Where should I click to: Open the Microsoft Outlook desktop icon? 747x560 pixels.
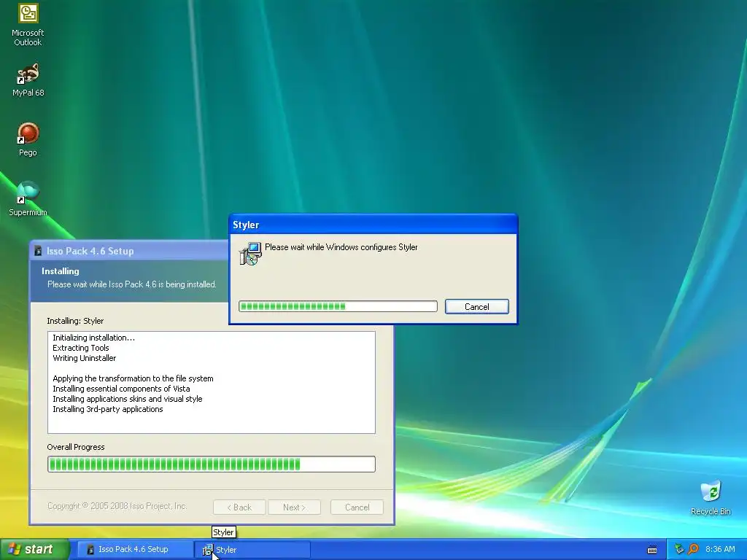pyautogui.click(x=28, y=25)
